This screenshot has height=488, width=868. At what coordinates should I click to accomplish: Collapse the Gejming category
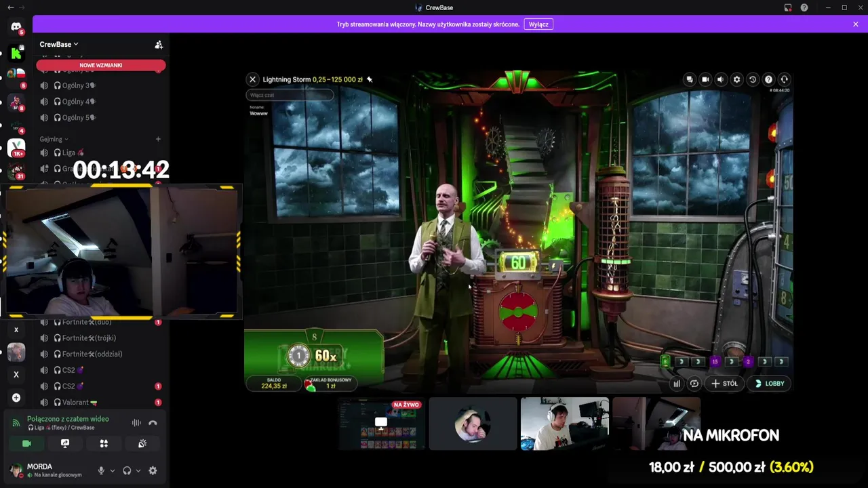tap(54, 139)
